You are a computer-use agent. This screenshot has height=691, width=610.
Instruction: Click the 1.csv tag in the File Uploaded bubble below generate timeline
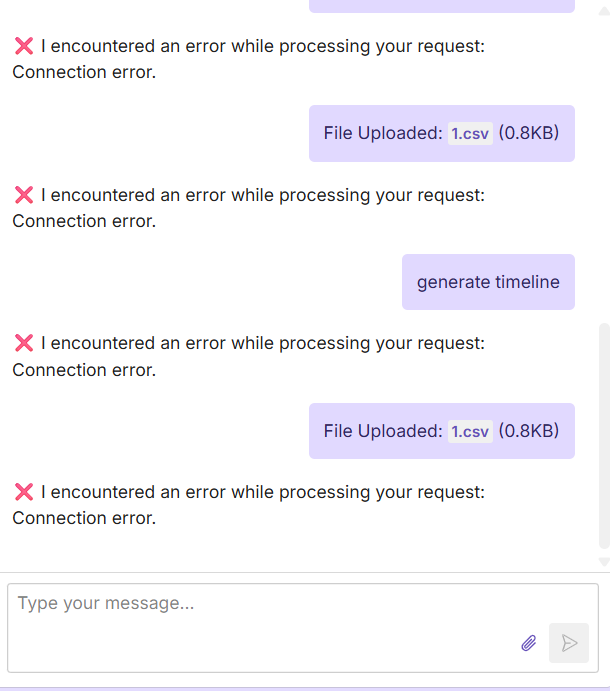[x=470, y=431]
